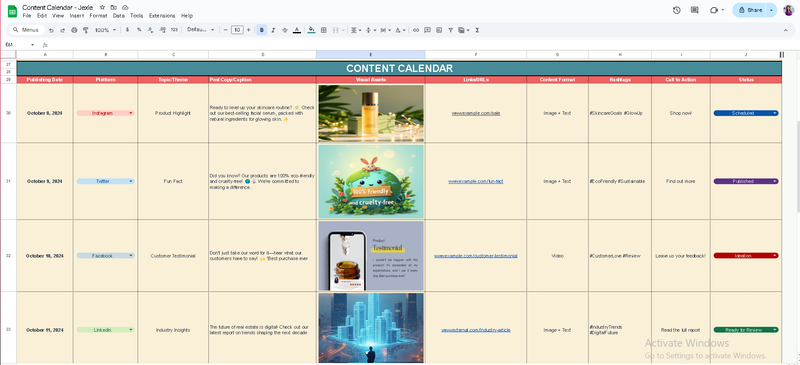Open vertical align dropdown
800x365 pixels.
[370, 30]
